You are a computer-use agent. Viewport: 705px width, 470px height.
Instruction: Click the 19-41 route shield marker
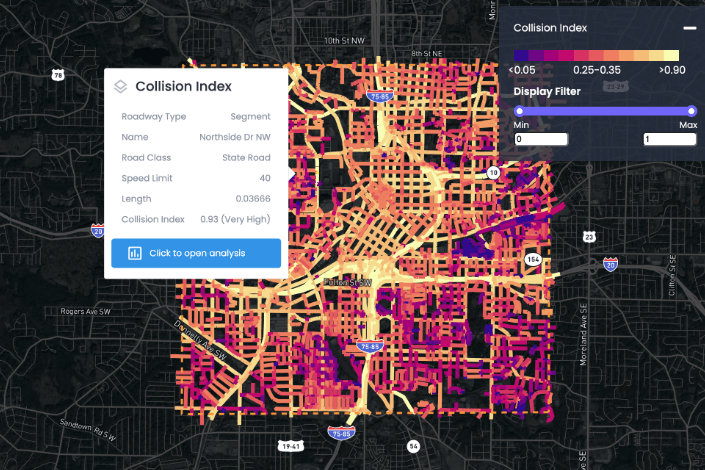pyautogui.click(x=292, y=447)
